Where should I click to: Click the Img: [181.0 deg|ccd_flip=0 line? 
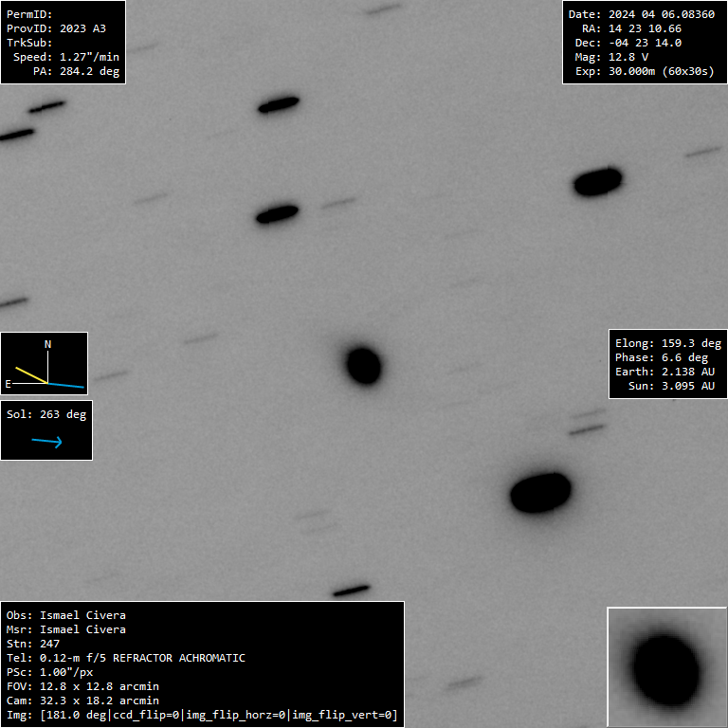pos(202,715)
